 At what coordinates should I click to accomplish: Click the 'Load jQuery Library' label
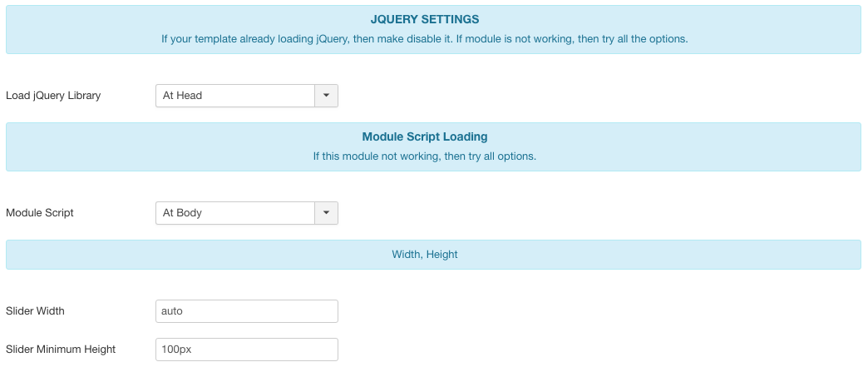[x=53, y=96]
